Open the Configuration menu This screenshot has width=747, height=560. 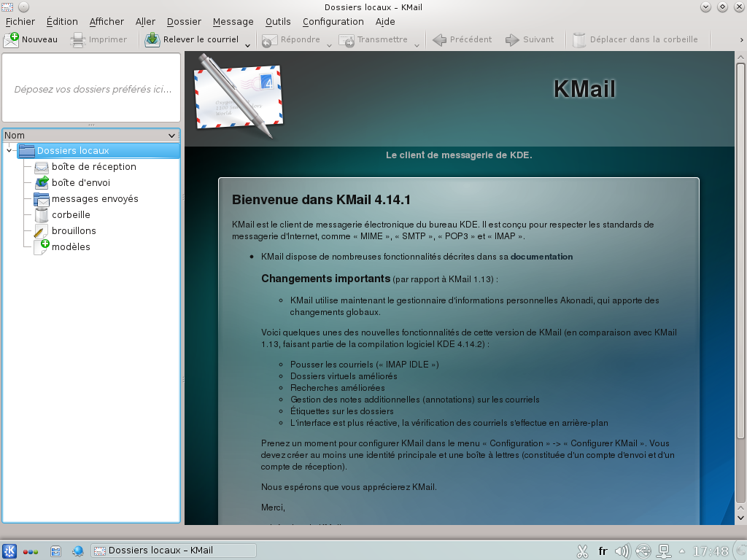(333, 21)
